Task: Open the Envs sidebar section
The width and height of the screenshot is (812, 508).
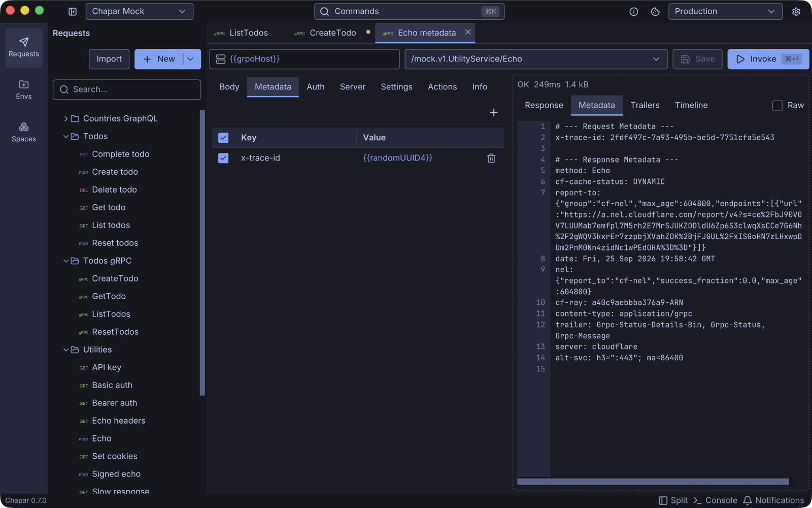Action: (x=24, y=90)
